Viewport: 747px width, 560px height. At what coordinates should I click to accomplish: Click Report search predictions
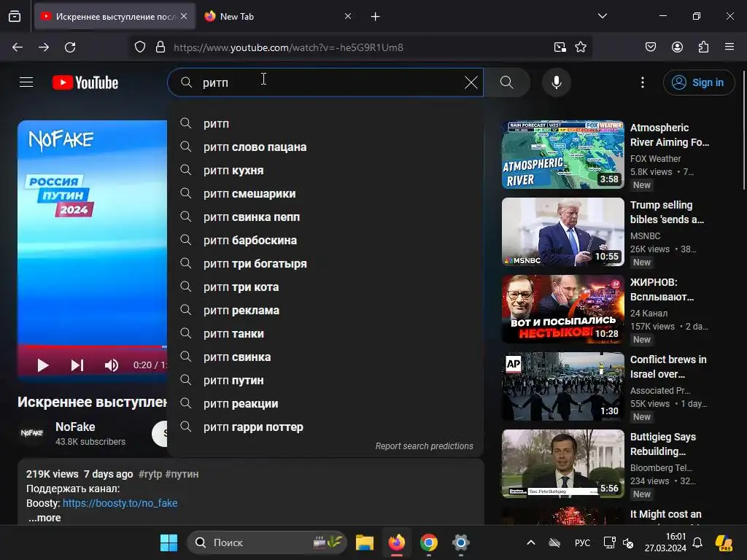click(x=424, y=446)
